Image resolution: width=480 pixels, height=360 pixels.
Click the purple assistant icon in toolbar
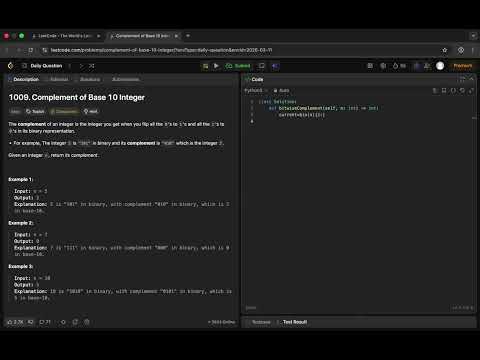(275, 66)
